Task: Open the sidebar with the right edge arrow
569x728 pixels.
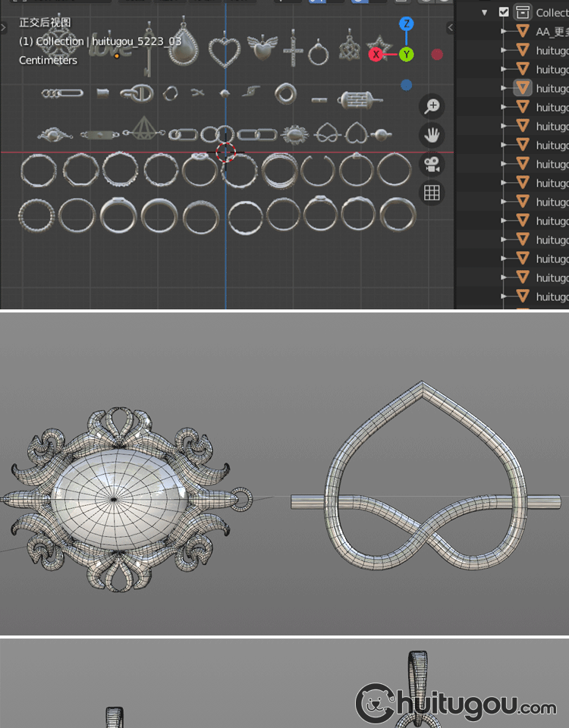Action: (x=450, y=27)
